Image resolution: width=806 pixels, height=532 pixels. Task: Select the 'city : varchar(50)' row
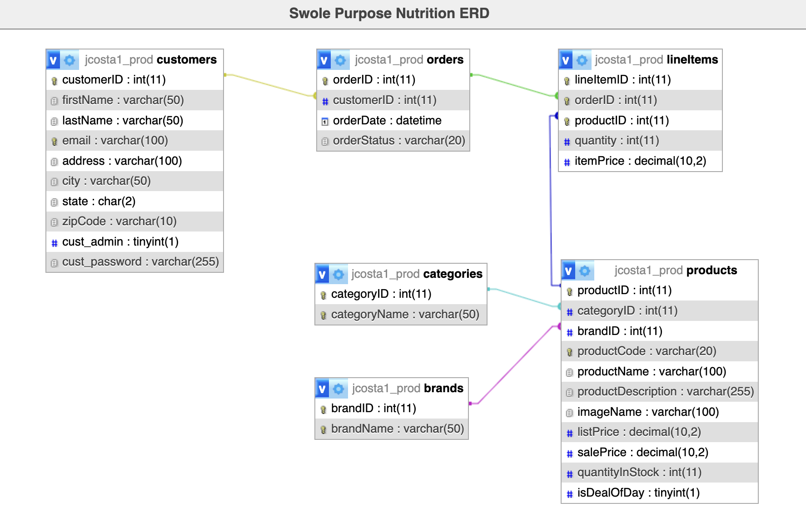(x=135, y=181)
